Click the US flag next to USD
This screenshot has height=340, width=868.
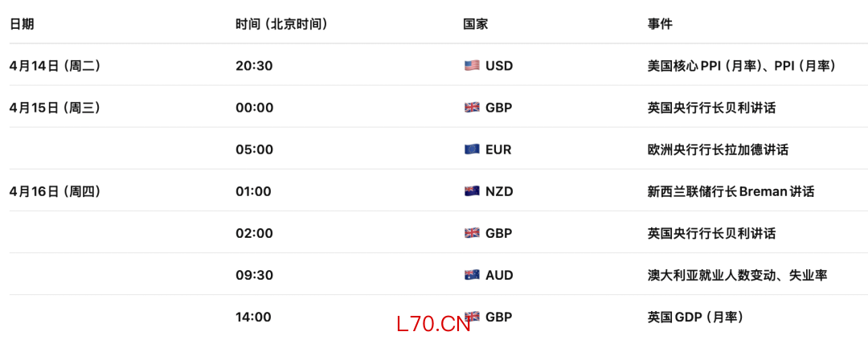pos(472,66)
